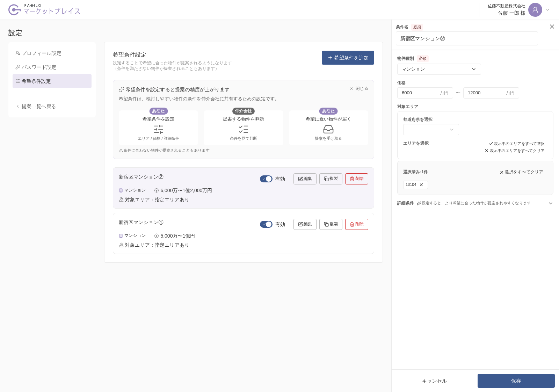Click the sparkle icon beside 詳細条件 hint
Viewport: 559px width, 392px height.
point(419,203)
